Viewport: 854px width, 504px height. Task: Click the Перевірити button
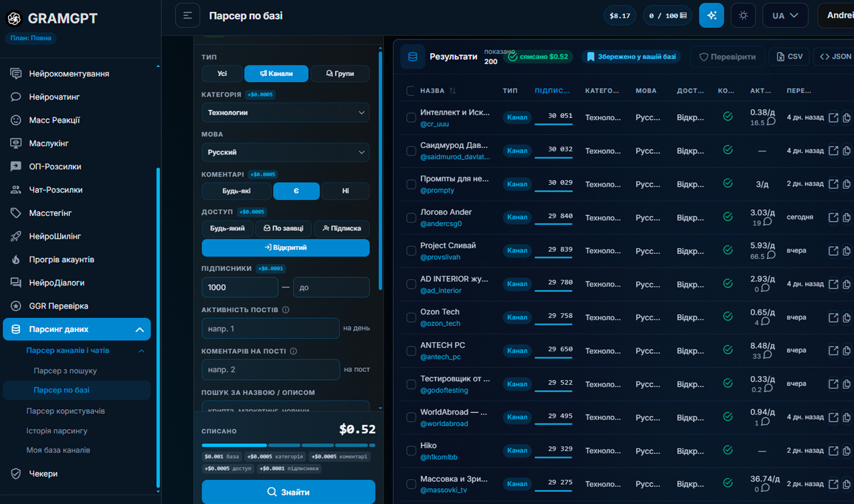(727, 57)
